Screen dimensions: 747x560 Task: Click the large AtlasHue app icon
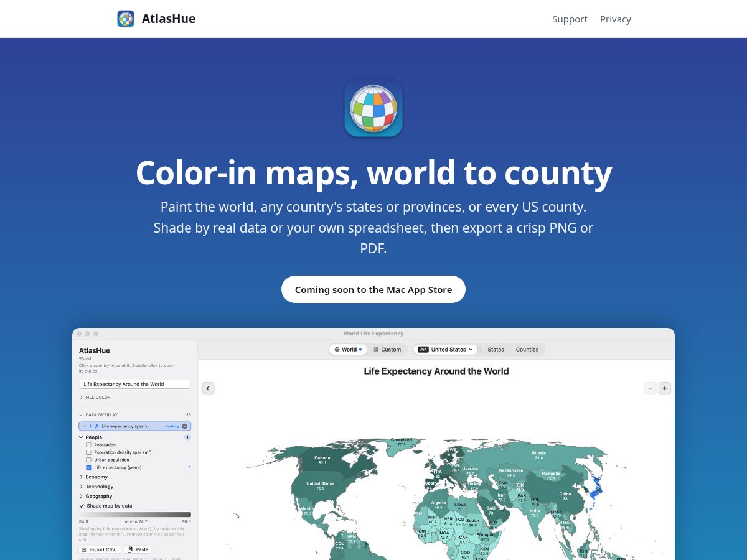coord(374,107)
